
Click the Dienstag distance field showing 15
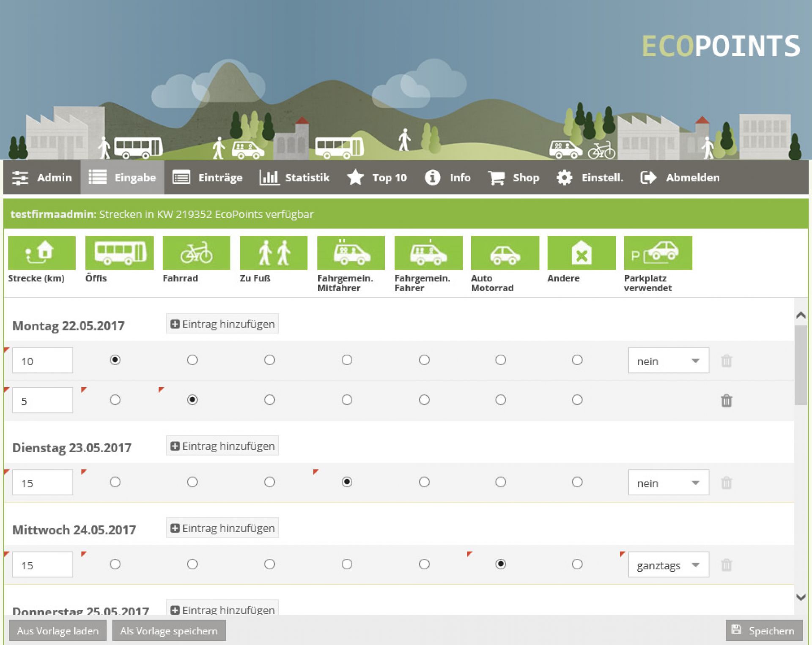pos(43,482)
